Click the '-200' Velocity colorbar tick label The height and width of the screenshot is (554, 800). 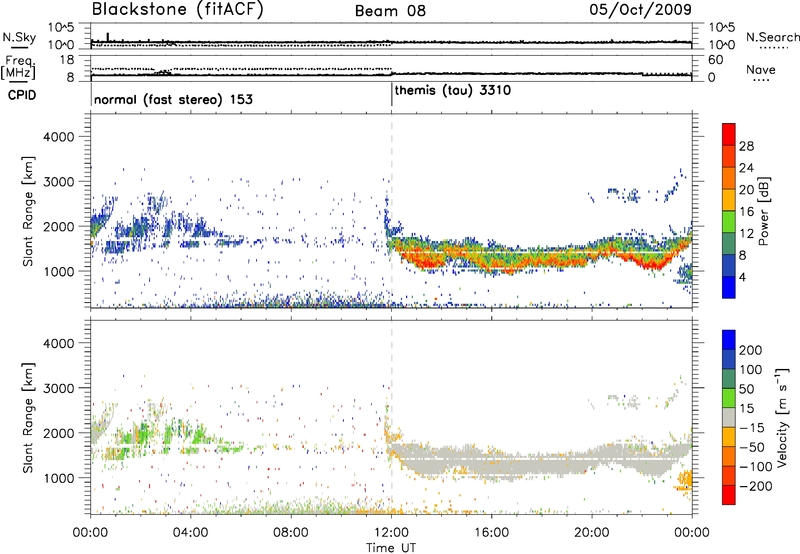[756, 486]
